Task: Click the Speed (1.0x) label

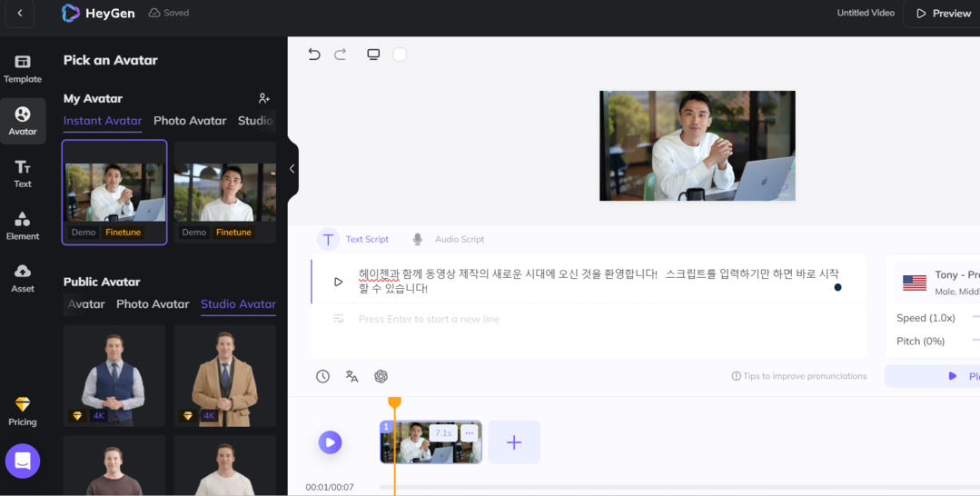Action: click(926, 318)
